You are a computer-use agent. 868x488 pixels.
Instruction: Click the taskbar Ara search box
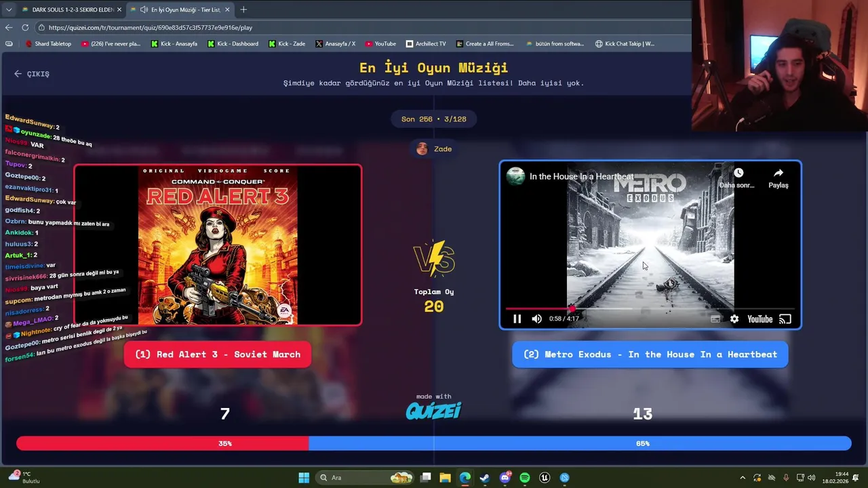[x=365, y=478]
